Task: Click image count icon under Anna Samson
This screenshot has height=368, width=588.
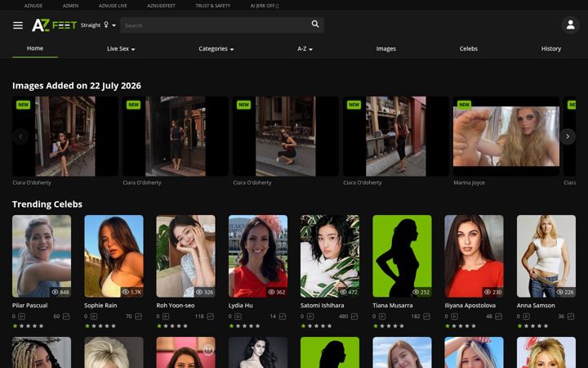Action: [571, 316]
